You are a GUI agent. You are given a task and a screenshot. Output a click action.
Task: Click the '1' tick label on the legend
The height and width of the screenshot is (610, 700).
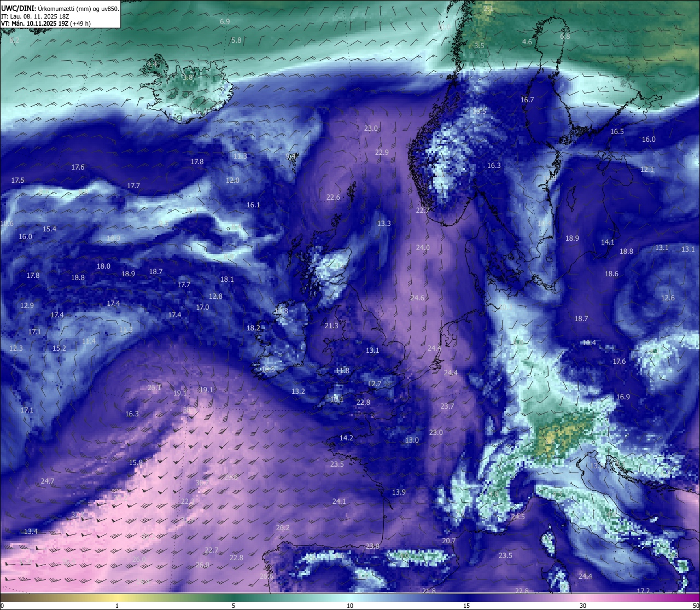tap(117, 606)
